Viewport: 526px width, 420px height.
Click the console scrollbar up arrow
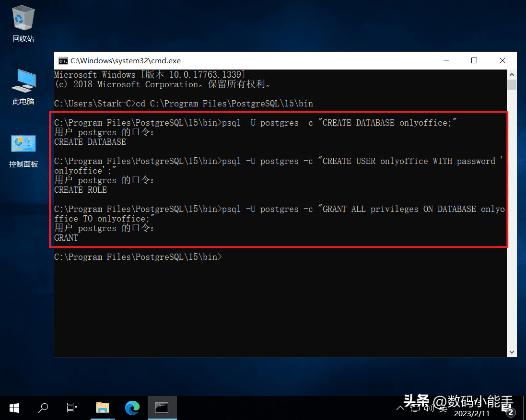(x=512, y=74)
